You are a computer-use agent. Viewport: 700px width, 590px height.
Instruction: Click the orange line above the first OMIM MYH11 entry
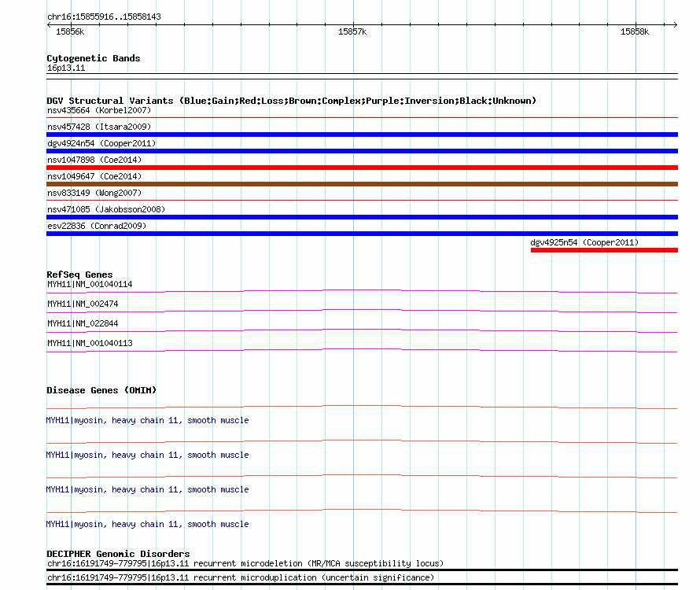click(362, 407)
